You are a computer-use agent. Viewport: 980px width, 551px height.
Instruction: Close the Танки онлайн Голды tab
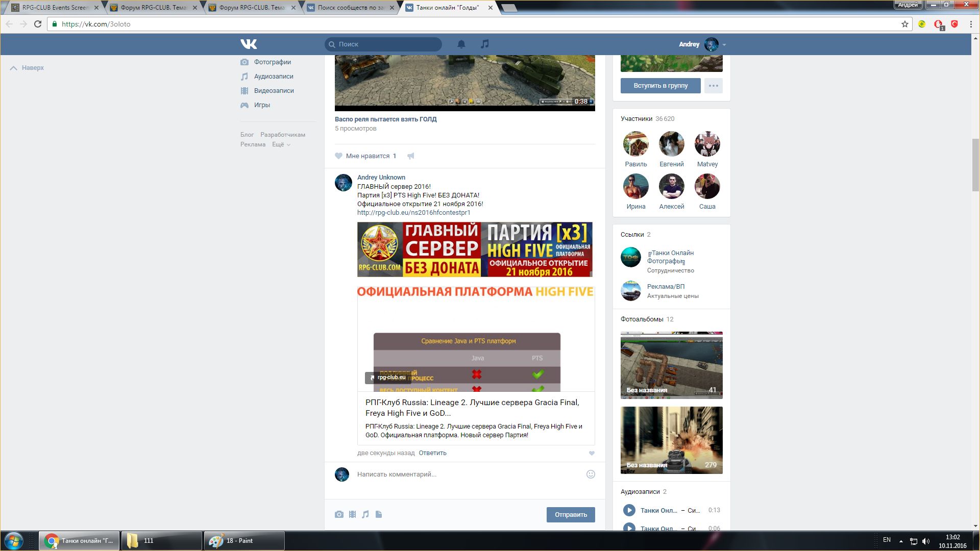coord(491,8)
